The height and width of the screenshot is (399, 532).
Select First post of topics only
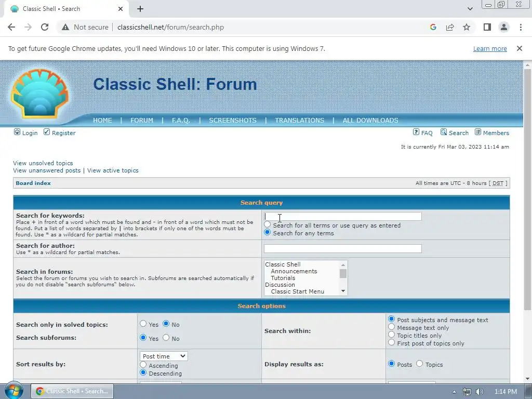[x=392, y=342]
